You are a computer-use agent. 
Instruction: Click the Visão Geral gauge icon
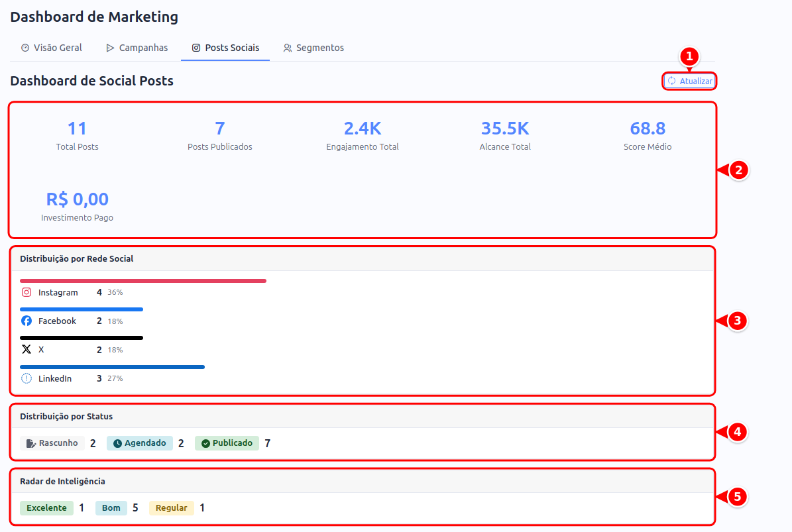25,48
